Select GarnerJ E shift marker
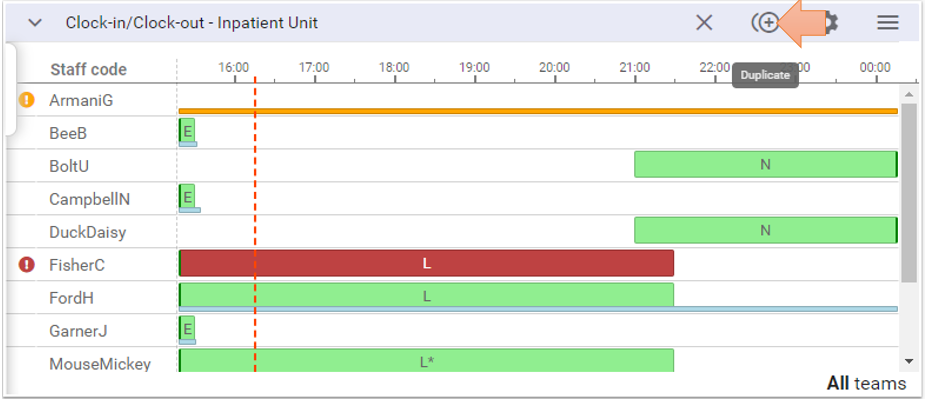 (187, 329)
